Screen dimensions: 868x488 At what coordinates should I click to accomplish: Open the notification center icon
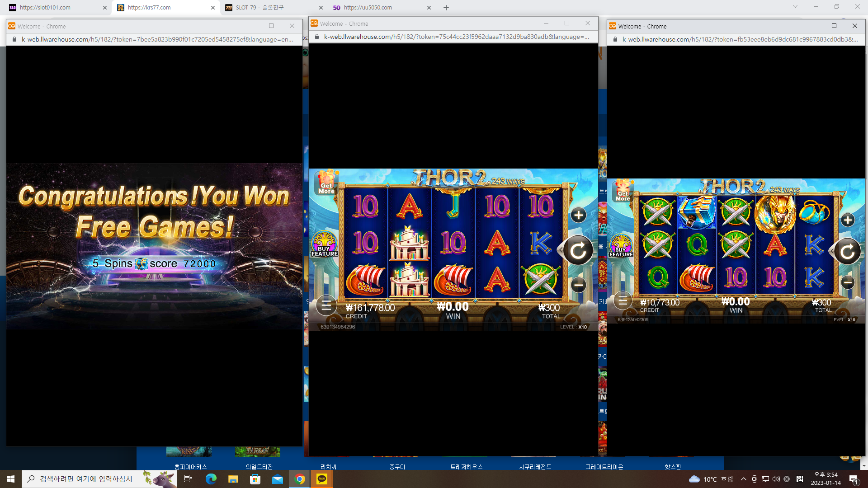coord(854,479)
